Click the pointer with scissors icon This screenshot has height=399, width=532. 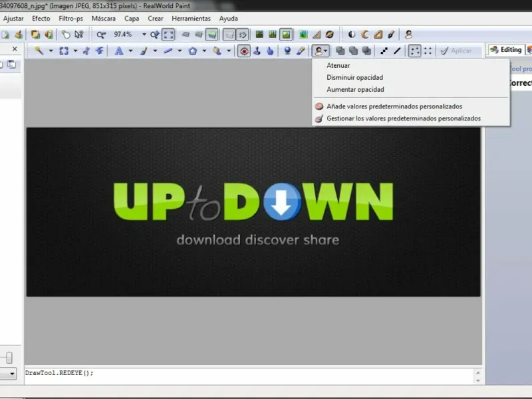tap(79, 35)
